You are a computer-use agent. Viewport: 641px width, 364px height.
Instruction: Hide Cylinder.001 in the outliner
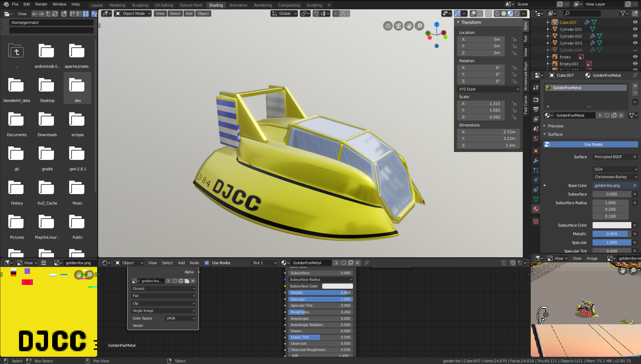(x=635, y=29)
